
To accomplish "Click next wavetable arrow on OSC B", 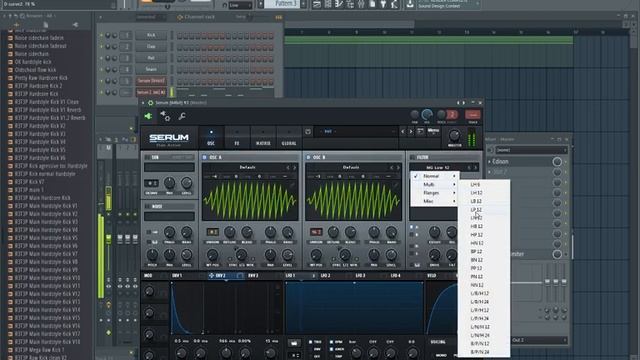I will click(398, 168).
